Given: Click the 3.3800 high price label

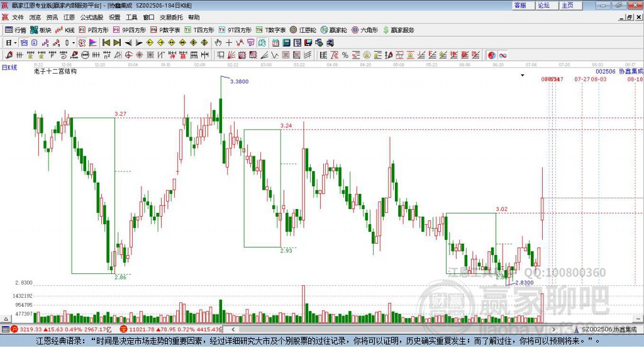Looking at the screenshot, I should [x=240, y=81].
